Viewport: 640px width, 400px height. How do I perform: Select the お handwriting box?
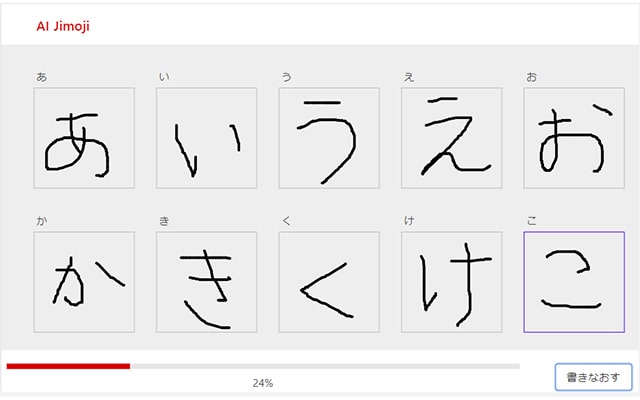[574, 138]
